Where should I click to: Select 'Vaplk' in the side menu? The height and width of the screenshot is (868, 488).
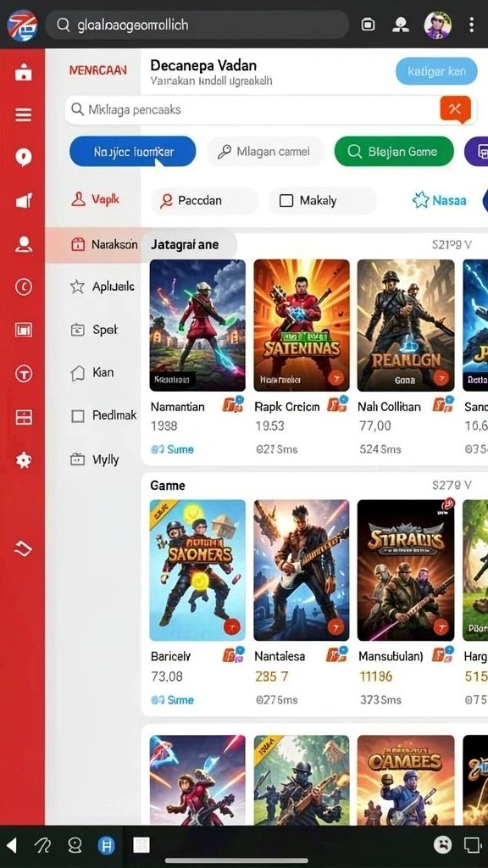pyautogui.click(x=95, y=199)
